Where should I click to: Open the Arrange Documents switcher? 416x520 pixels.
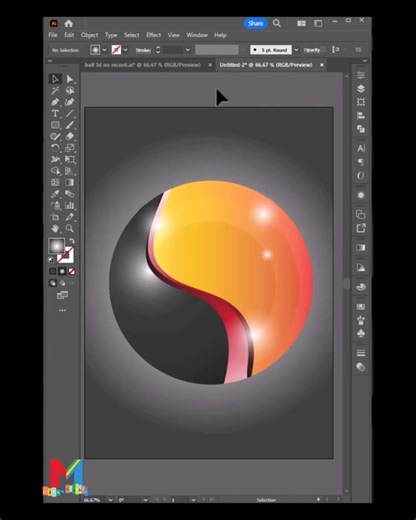[301, 23]
